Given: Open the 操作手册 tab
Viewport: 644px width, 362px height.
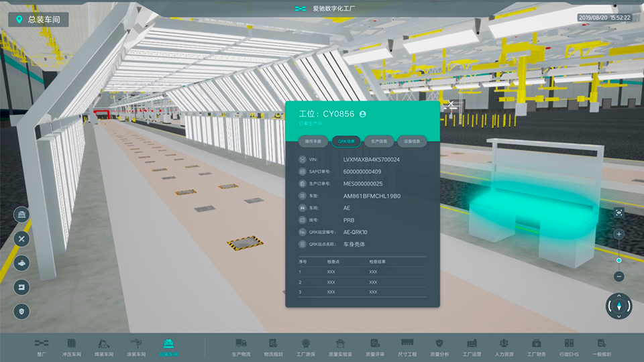Looking at the screenshot, I should (314, 141).
